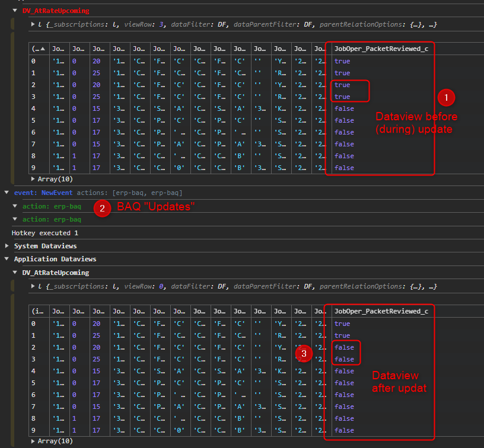
Task: Click "true" in row 1 of upper table
Action: (342, 73)
